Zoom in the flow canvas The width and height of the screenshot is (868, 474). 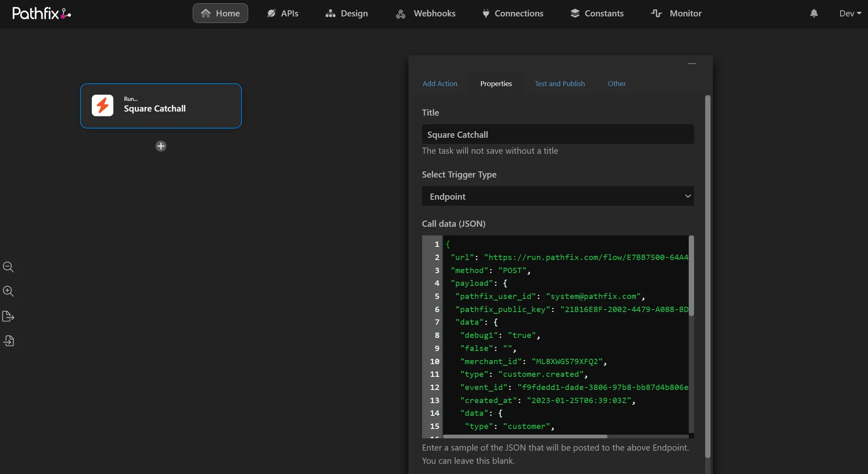tap(8, 292)
